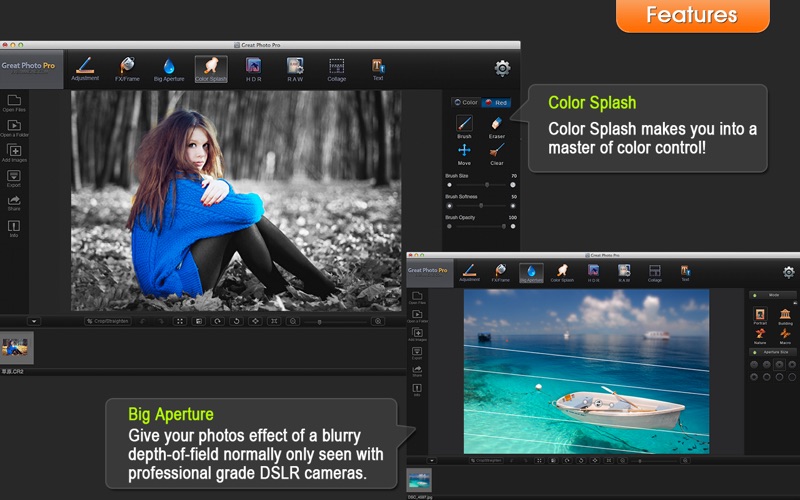
Task: Open the Text tool in the front window
Action: pos(685,273)
